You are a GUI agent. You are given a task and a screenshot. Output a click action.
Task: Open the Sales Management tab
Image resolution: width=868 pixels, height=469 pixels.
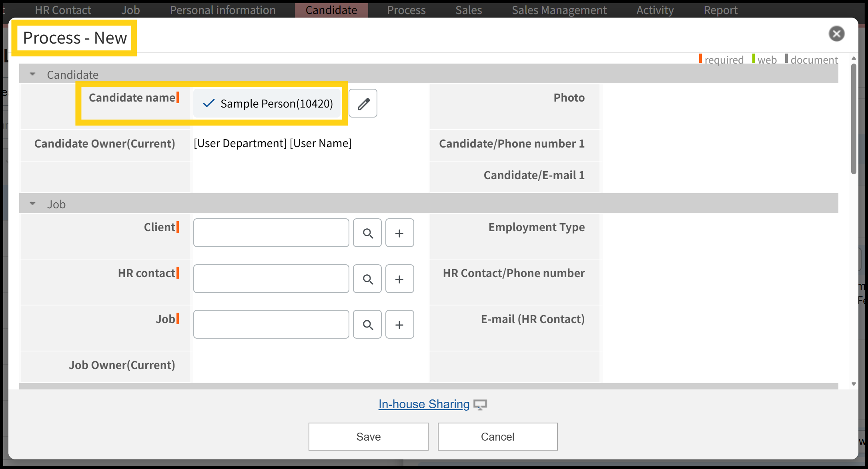(559, 10)
